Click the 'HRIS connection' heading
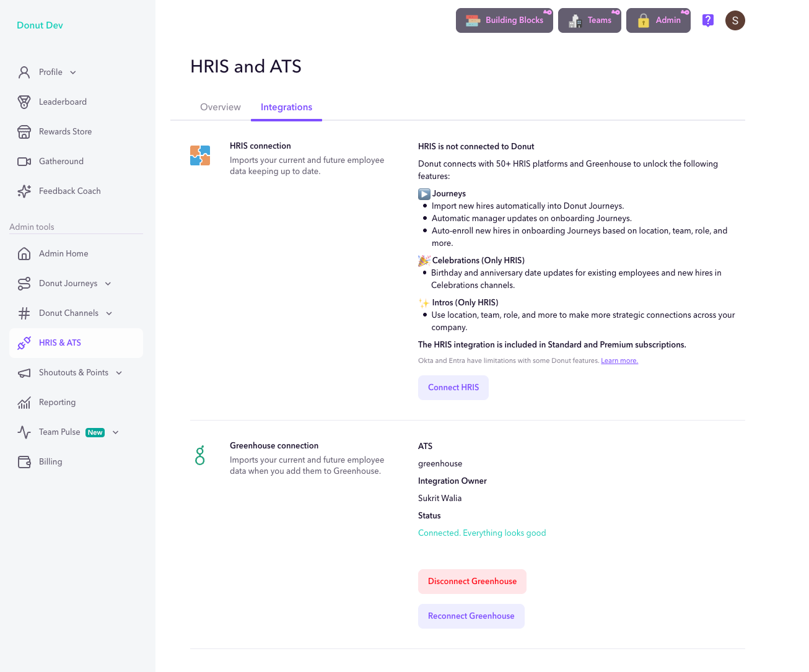The height and width of the screenshot is (672, 809). (x=260, y=146)
